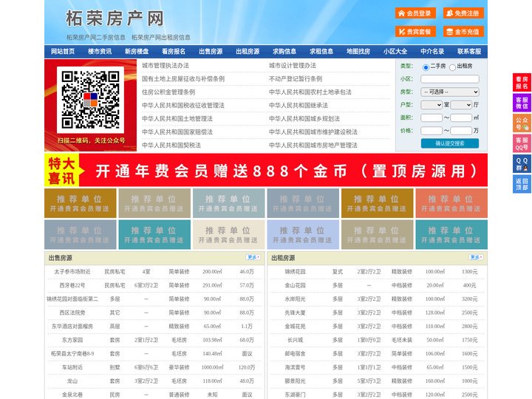Open the 中介名录 menu item
This screenshot has height=399, width=532.
pos(432,52)
